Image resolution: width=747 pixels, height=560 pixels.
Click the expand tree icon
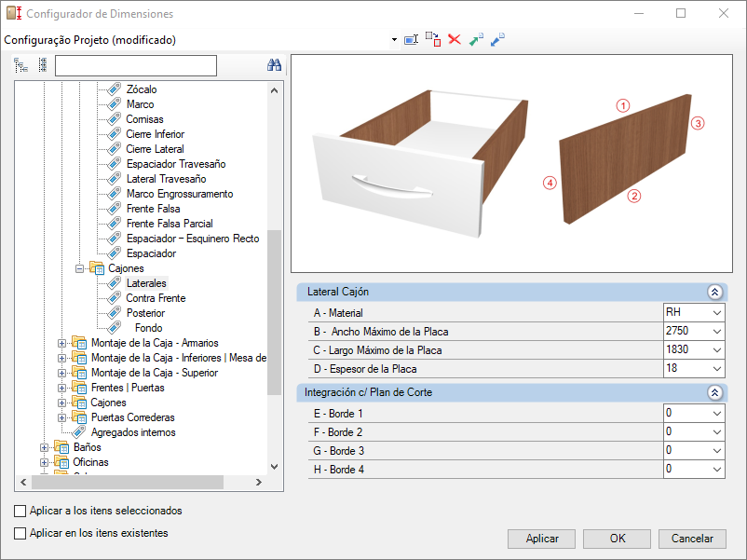[21, 65]
